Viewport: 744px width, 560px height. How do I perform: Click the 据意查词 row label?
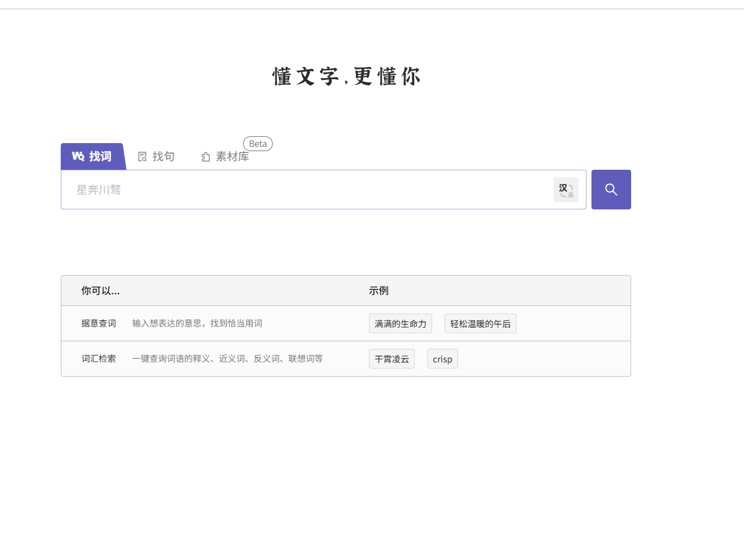[x=98, y=323]
